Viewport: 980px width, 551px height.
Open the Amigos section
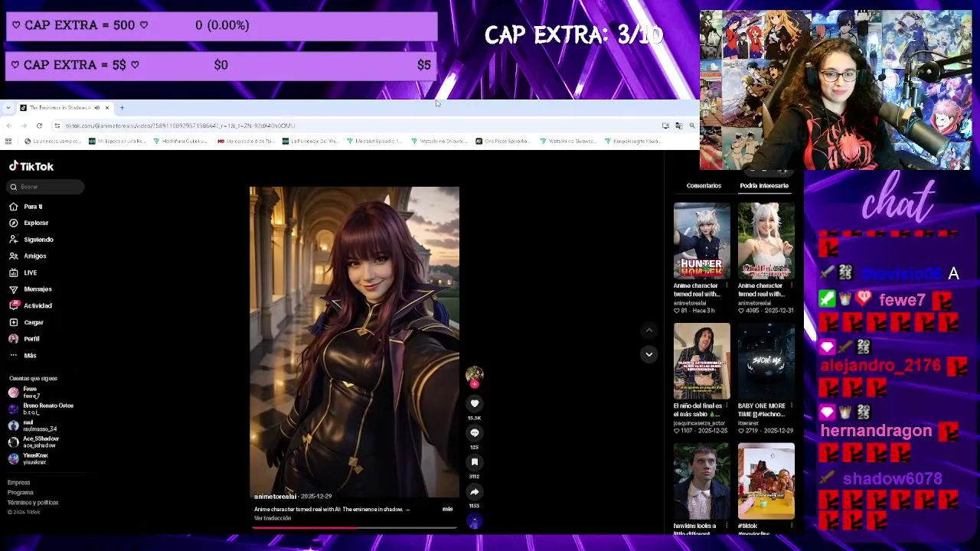(28, 256)
